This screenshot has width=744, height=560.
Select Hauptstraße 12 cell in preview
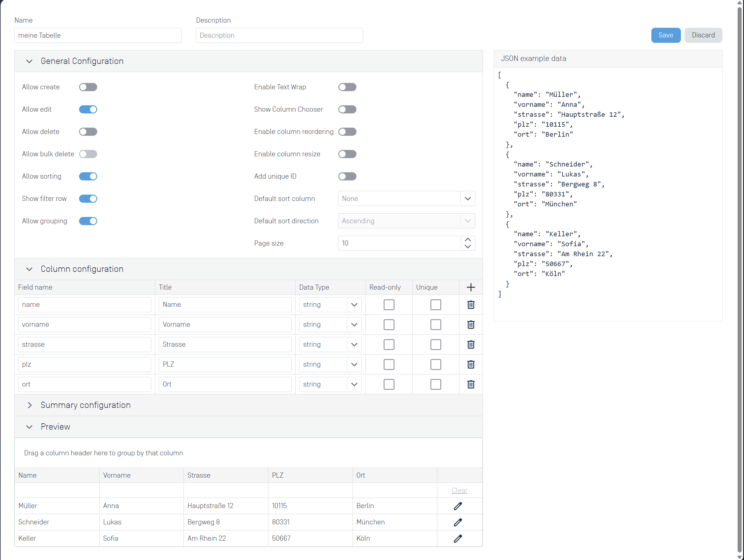coord(226,506)
